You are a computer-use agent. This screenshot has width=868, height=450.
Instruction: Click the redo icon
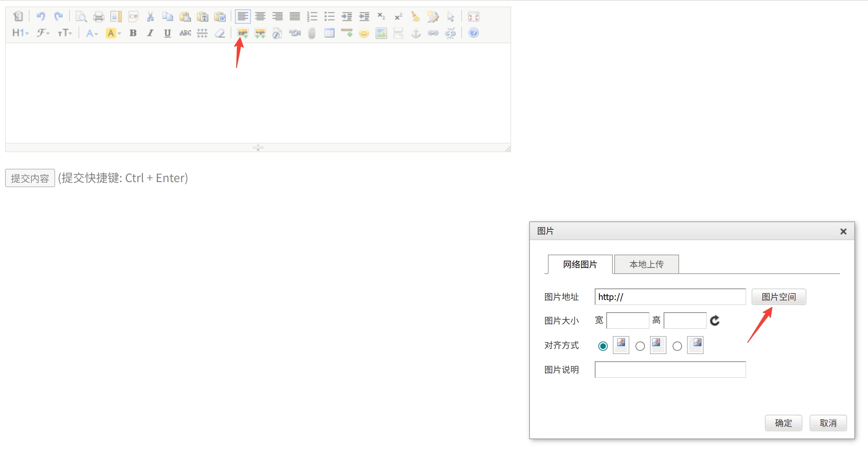click(58, 17)
